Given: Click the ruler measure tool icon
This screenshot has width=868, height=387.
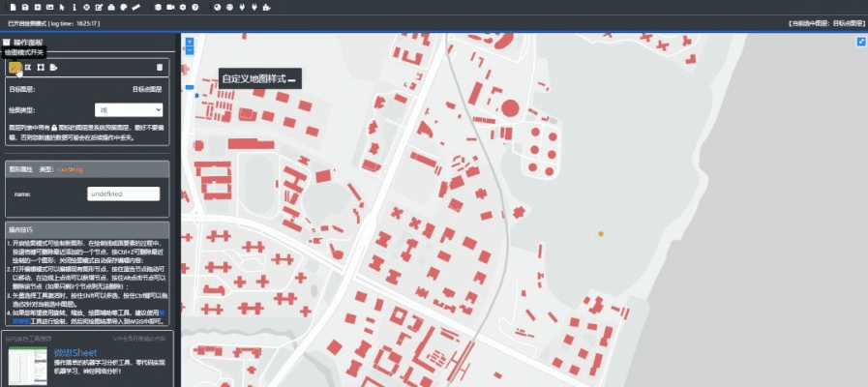Looking at the screenshot, I should click(136, 7).
